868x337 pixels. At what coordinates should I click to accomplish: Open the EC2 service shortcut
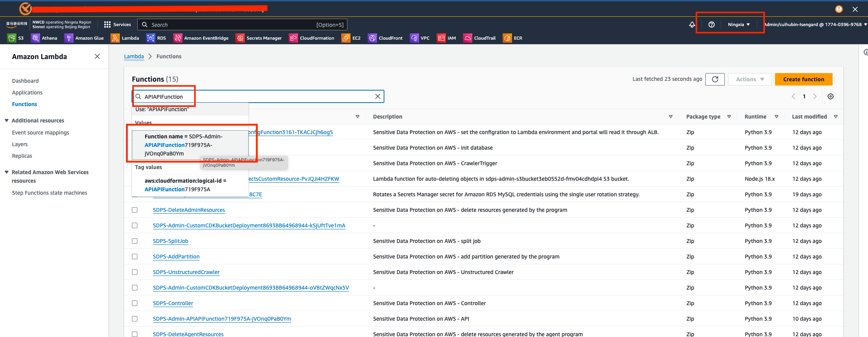[x=351, y=38]
